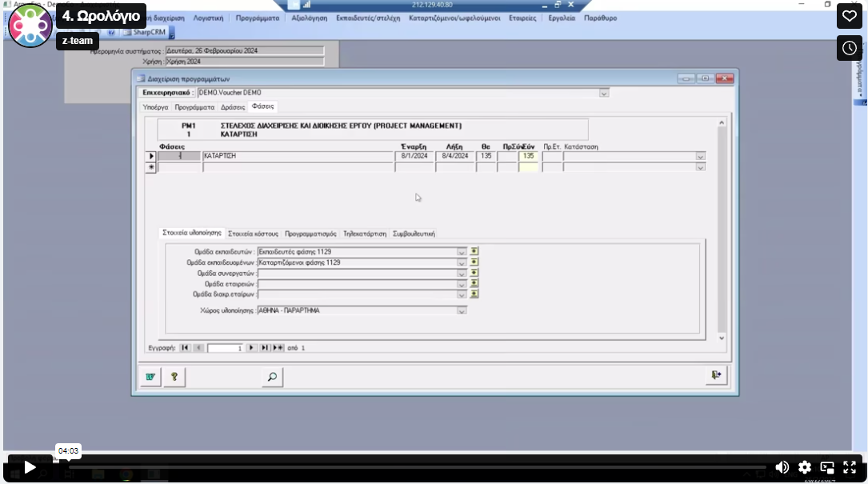Open details button beside Ομάδα εκπαιδευτών
Viewport: 868px width, 484px height.
pyautogui.click(x=474, y=251)
